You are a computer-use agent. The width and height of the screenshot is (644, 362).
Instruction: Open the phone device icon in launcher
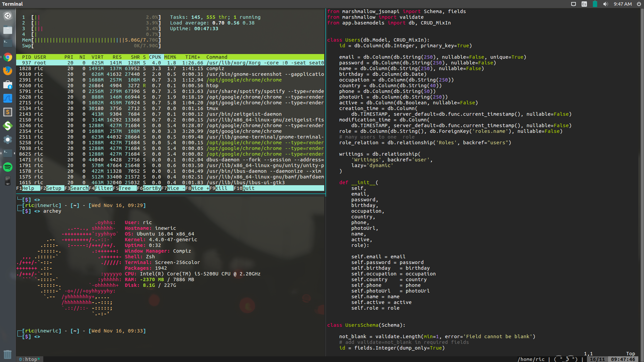tap(8, 181)
